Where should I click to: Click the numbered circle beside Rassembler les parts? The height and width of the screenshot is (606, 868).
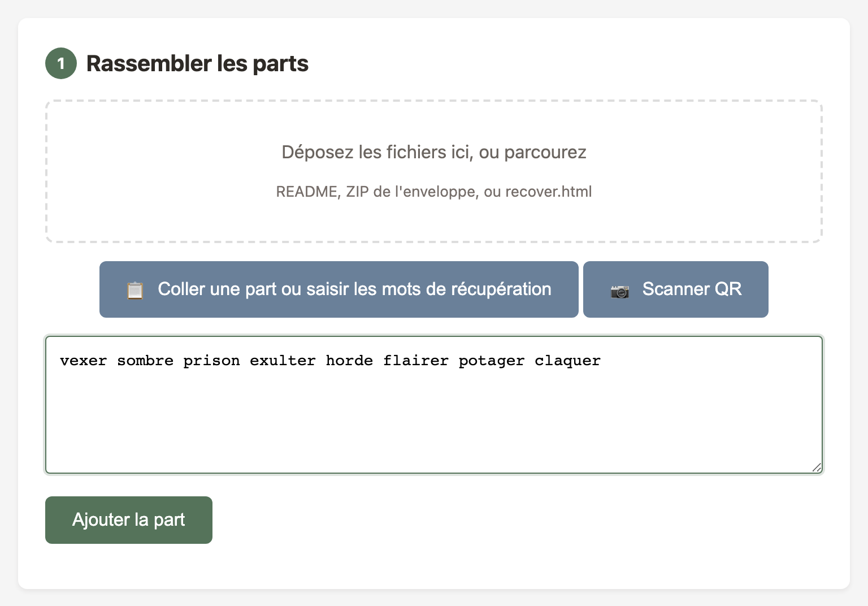pos(60,63)
